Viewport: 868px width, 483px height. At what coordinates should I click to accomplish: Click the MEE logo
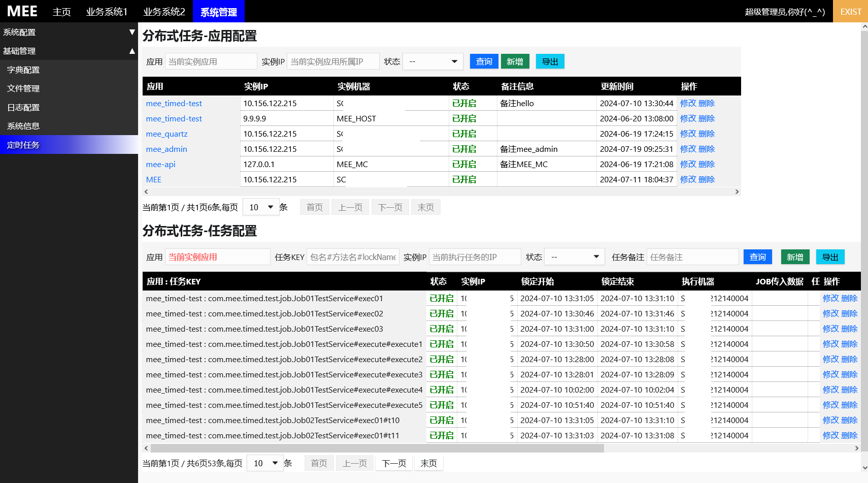[x=22, y=11]
